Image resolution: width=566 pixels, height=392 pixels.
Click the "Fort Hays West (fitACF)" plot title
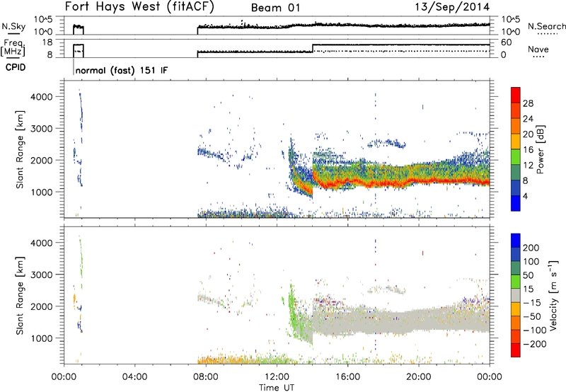tap(139, 7)
